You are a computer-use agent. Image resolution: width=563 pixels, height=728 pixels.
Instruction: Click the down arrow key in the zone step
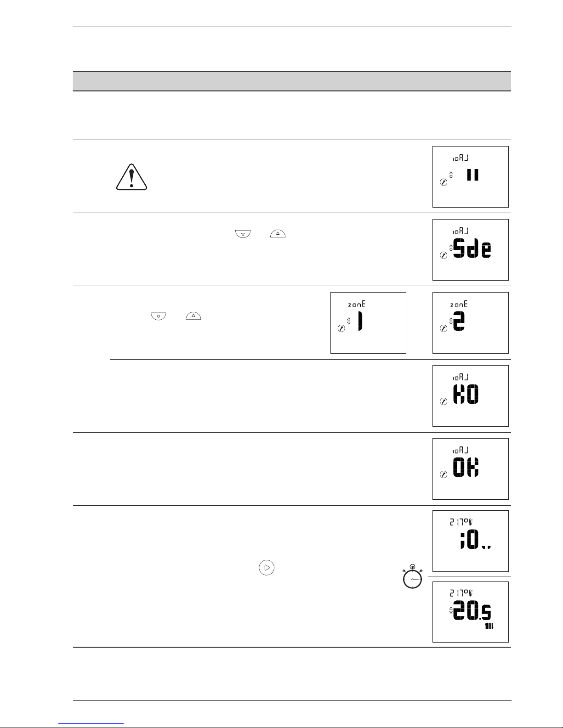[158, 316]
